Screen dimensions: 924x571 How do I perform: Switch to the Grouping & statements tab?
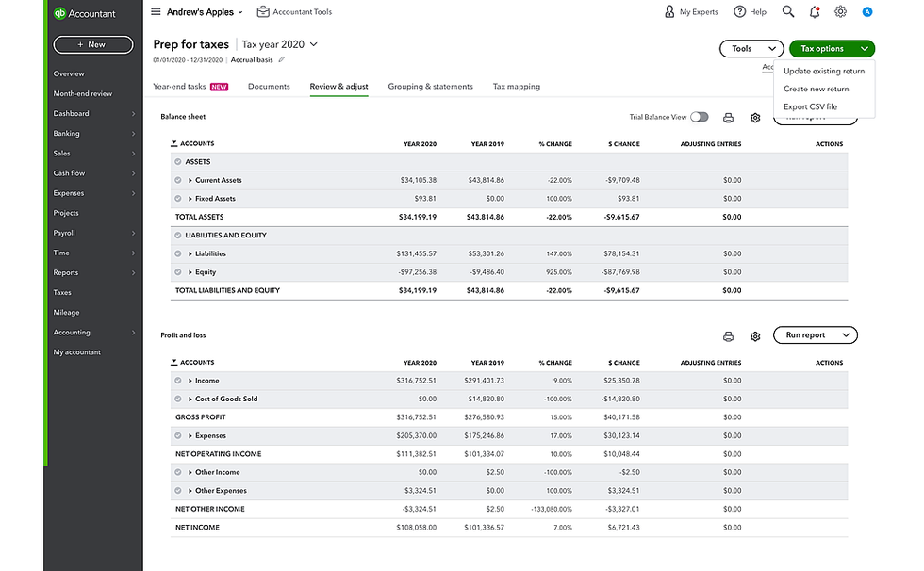click(430, 87)
